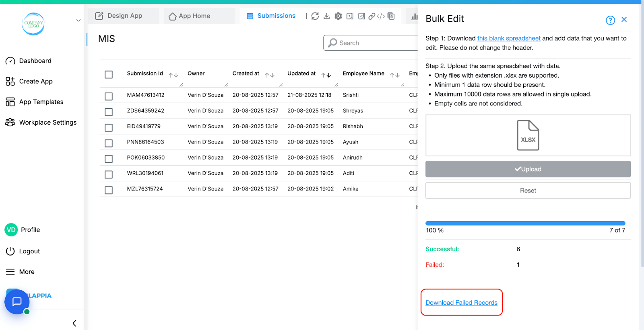Select the ZDS64359242 row checkbox
The height and width of the screenshot is (330, 644).
(109, 112)
